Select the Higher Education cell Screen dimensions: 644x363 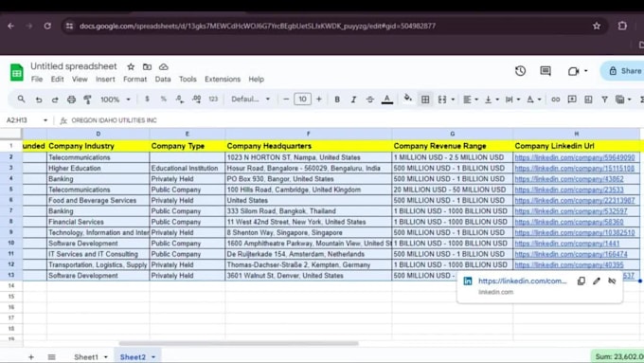point(98,168)
